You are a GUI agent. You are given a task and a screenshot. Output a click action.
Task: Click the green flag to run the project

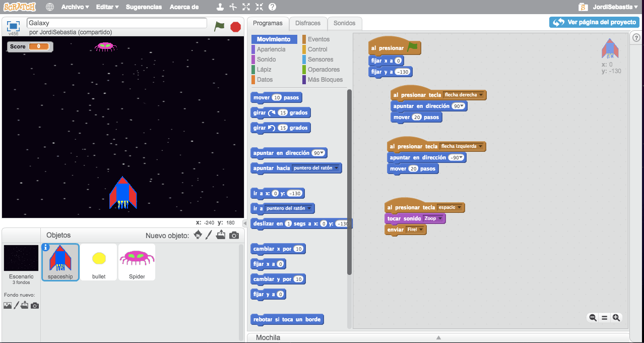[219, 26]
